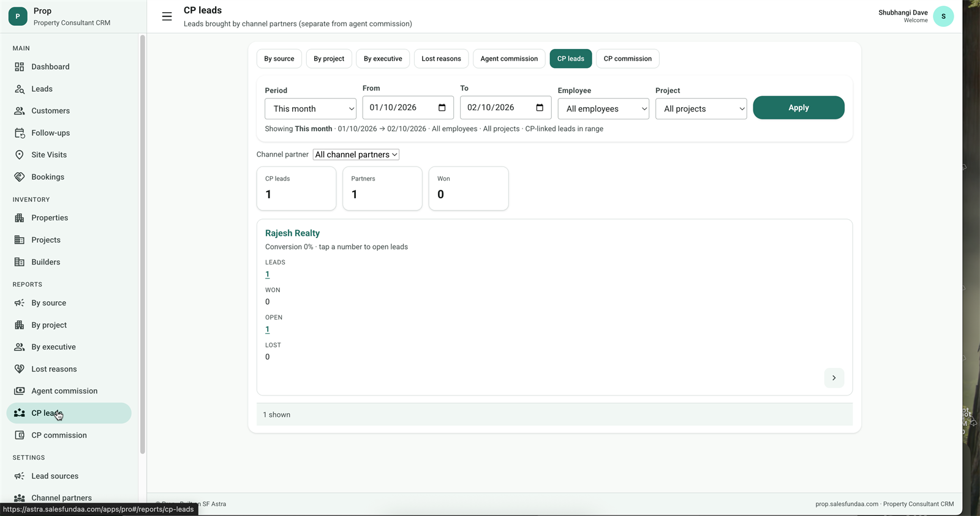
Task: Go to Channel partners in Settings sidebar
Action: click(x=61, y=498)
